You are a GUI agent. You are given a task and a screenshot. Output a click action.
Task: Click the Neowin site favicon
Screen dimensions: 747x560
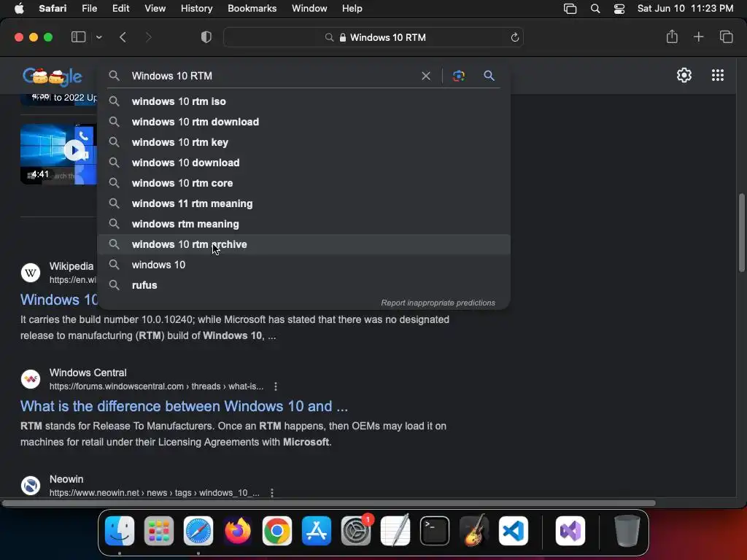31,486
